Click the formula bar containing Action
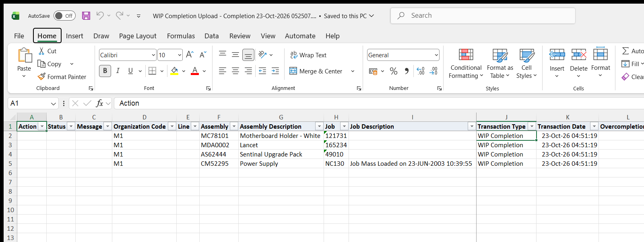The width and height of the screenshot is (644, 242). pyautogui.click(x=378, y=103)
